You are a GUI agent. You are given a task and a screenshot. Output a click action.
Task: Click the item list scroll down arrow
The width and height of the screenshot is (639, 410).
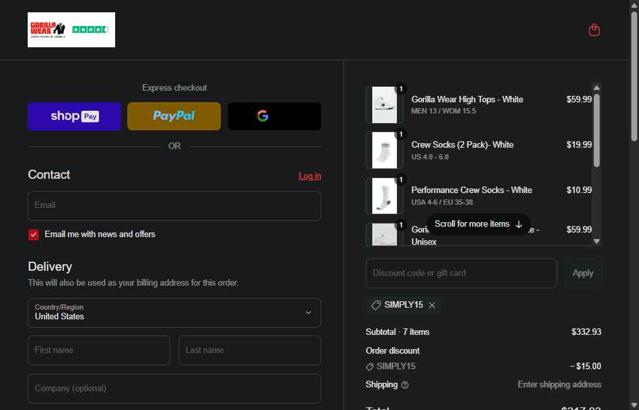(597, 241)
